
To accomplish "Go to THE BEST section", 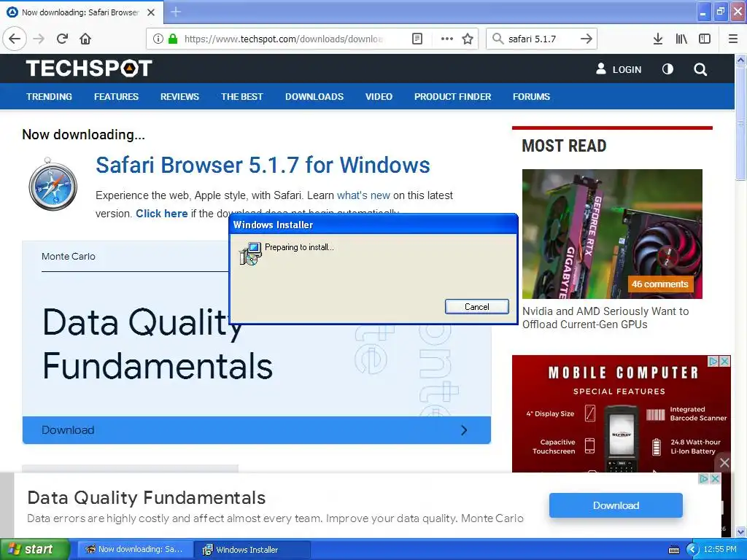I will [242, 97].
